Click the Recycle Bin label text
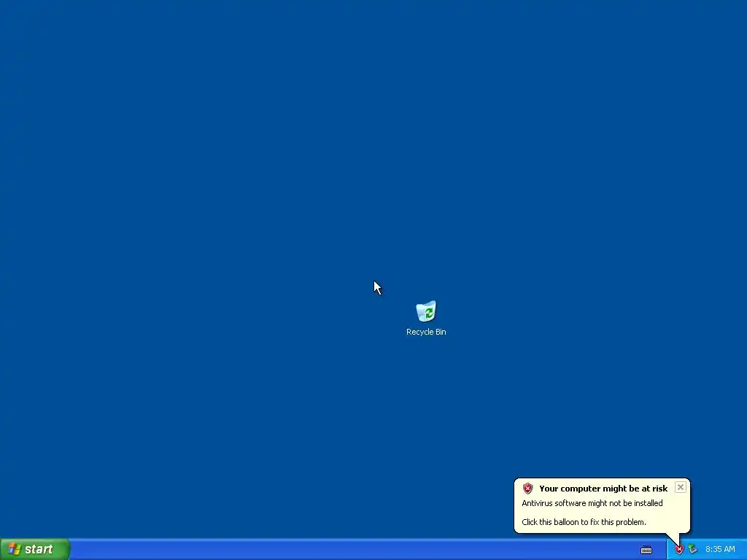747x560 pixels. tap(426, 332)
